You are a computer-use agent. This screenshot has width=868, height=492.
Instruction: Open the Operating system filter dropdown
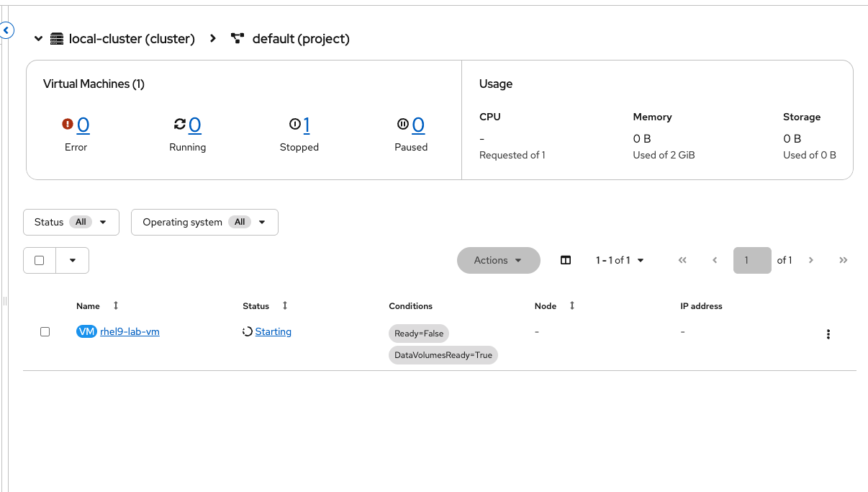(x=204, y=222)
